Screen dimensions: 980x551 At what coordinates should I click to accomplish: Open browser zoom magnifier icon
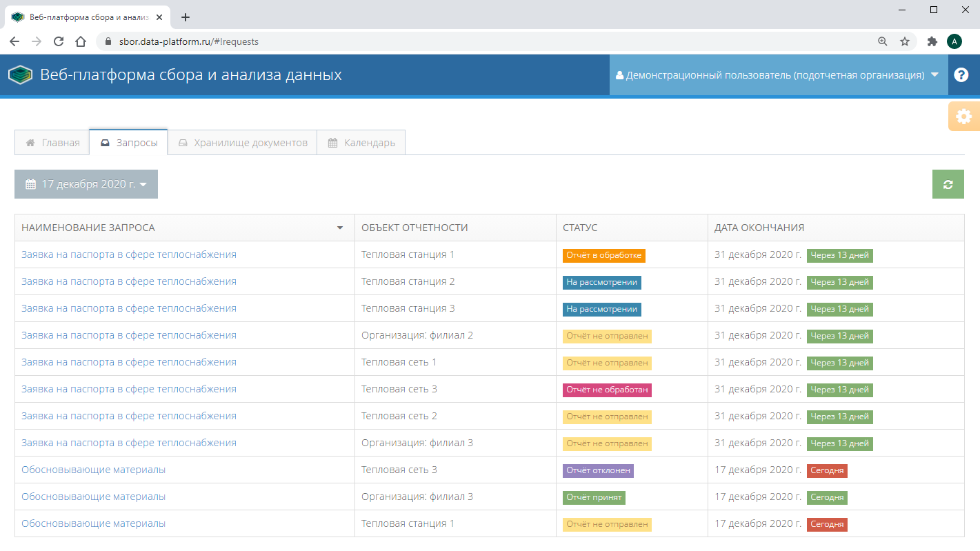(x=883, y=41)
